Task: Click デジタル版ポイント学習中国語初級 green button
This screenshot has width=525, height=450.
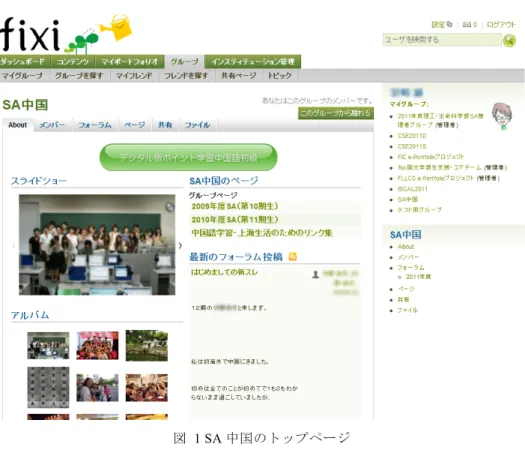Action: pos(189,157)
